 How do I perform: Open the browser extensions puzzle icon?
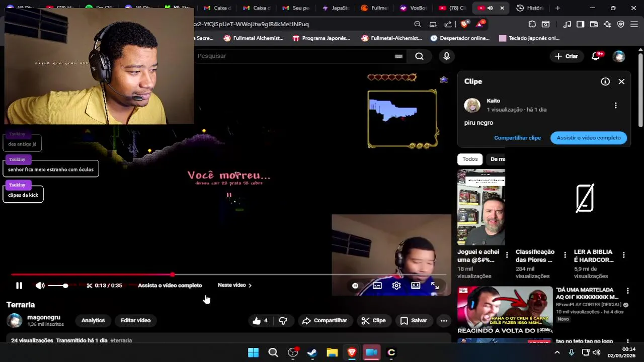click(532, 24)
